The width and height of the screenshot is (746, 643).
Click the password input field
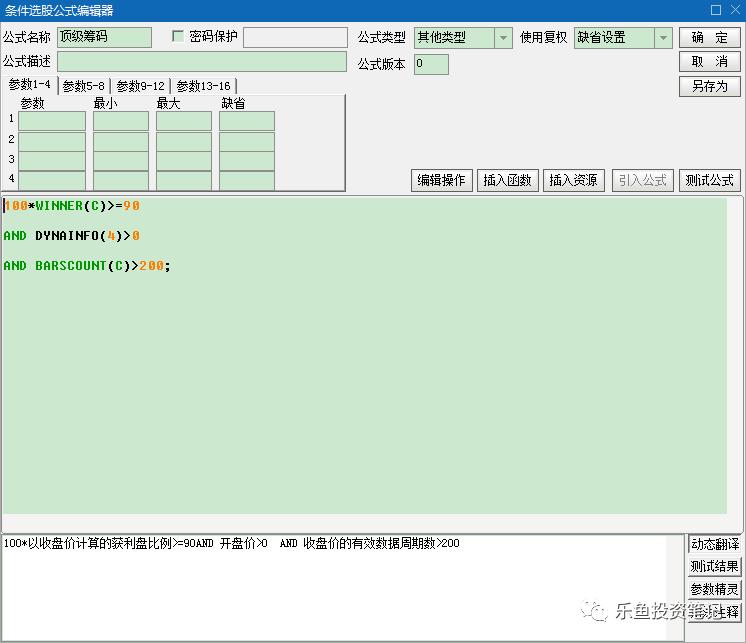coord(295,37)
